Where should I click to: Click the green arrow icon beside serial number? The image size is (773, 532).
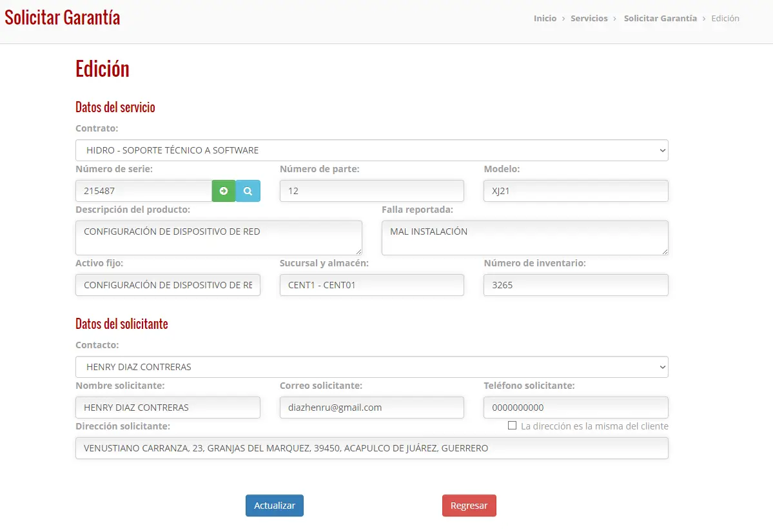pos(224,191)
